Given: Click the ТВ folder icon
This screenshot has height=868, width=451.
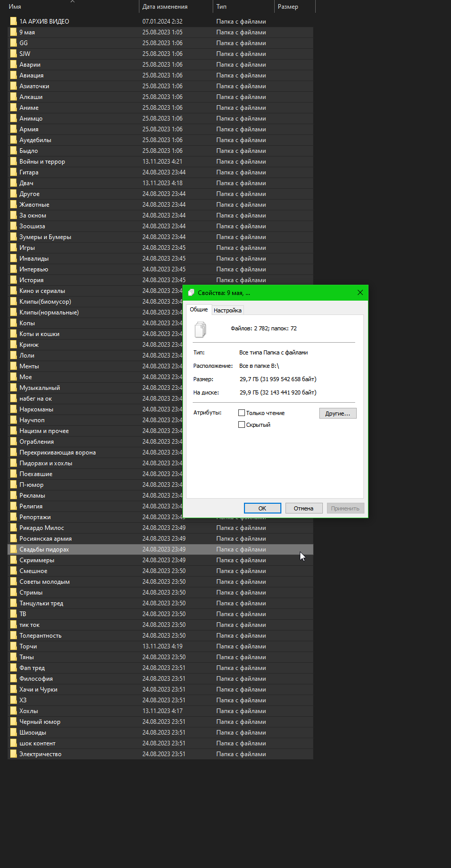Looking at the screenshot, I should pos(13,614).
